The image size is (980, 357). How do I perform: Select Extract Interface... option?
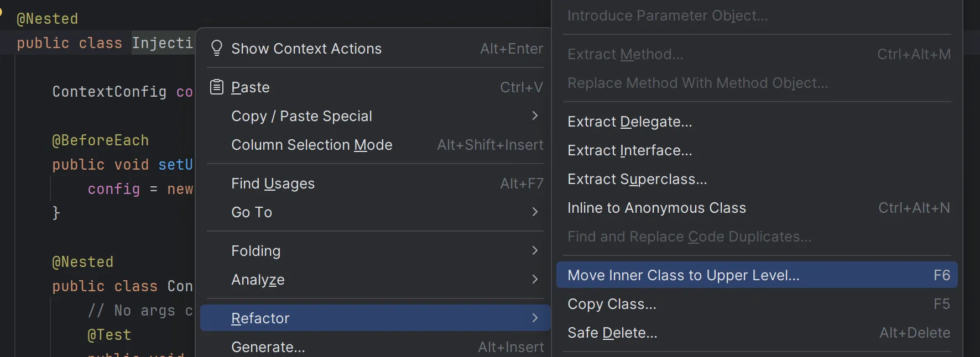click(630, 150)
